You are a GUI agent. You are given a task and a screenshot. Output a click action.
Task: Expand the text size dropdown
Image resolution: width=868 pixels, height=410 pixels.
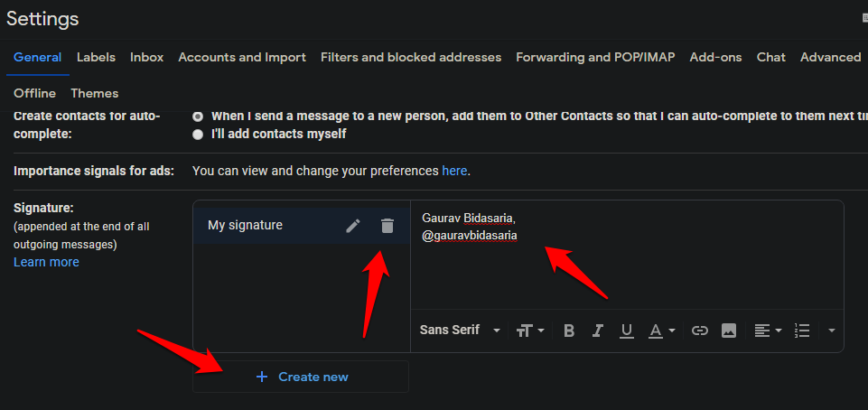530,331
